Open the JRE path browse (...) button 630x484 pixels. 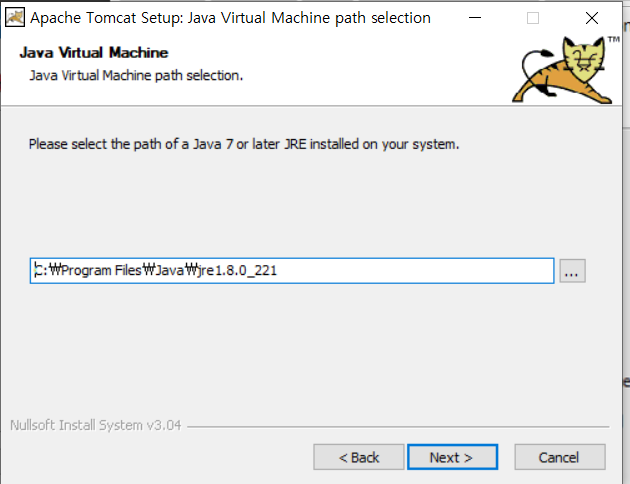point(572,271)
